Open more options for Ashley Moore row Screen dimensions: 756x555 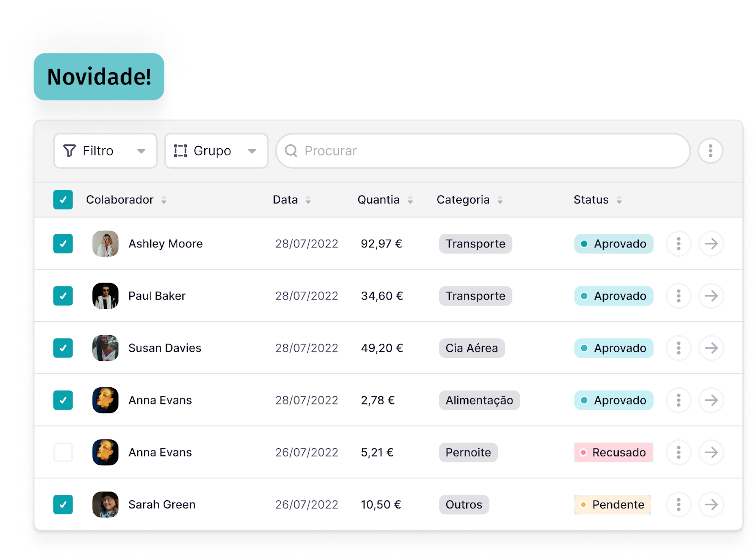pyautogui.click(x=678, y=244)
